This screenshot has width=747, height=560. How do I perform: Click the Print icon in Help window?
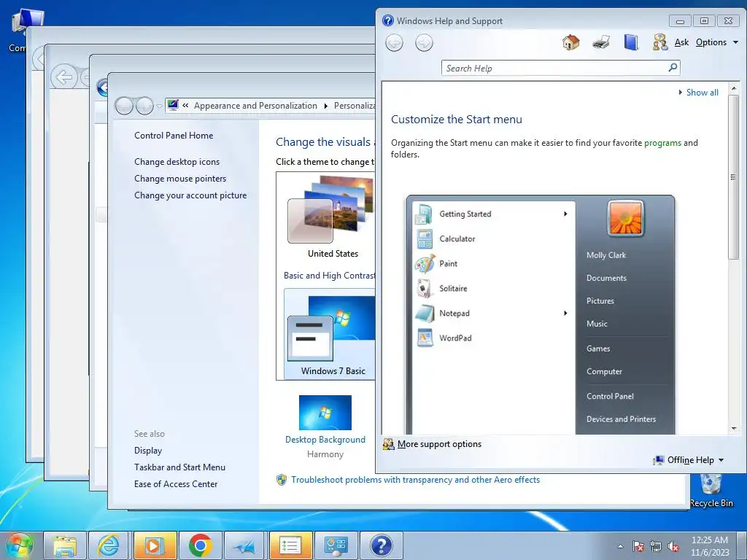pos(601,42)
